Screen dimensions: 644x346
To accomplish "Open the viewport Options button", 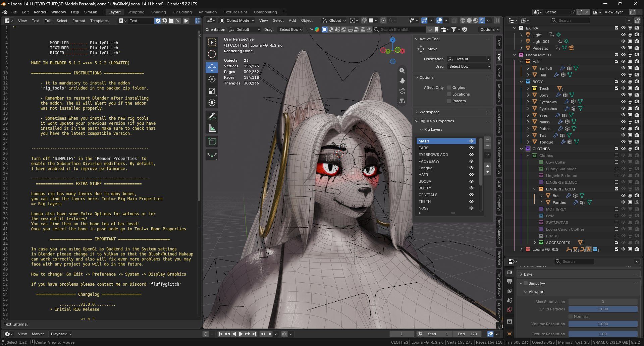I will click(x=489, y=30).
